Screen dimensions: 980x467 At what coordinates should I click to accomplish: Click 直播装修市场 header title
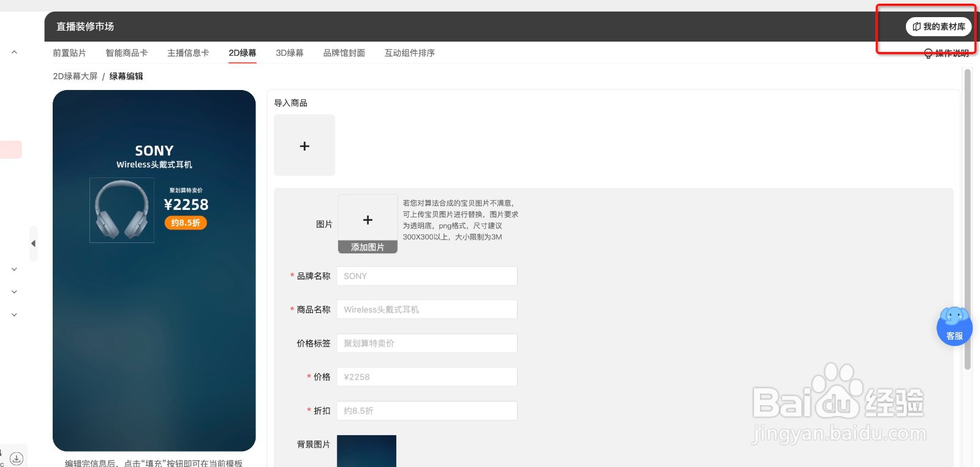[85, 26]
